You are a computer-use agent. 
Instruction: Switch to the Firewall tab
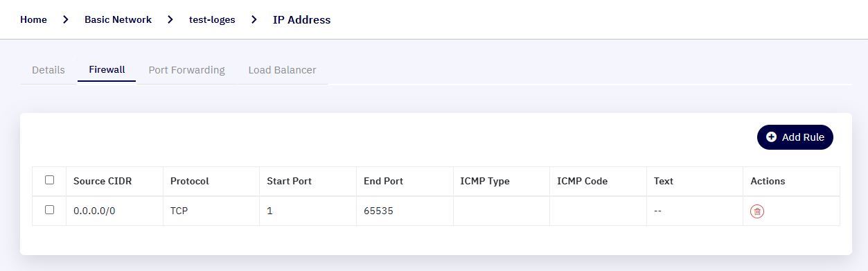(107, 70)
